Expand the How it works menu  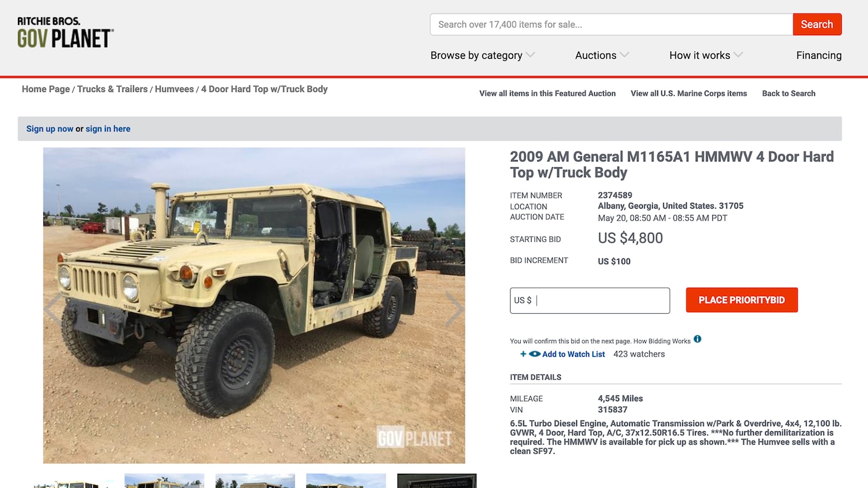click(706, 55)
